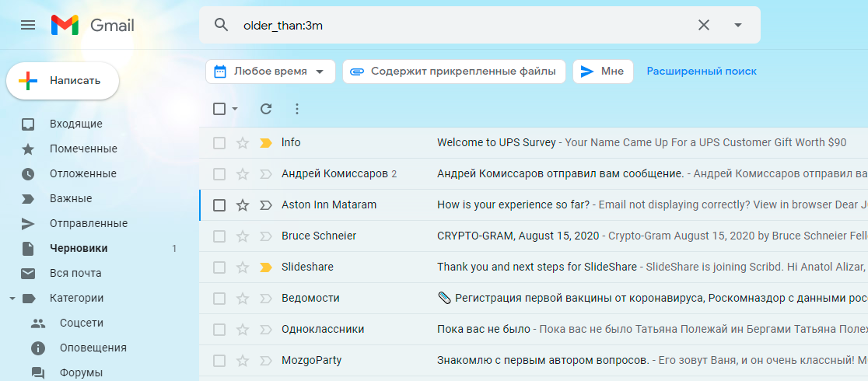Click the refresh icon above the email list
This screenshot has height=381, width=868.
pyautogui.click(x=266, y=109)
